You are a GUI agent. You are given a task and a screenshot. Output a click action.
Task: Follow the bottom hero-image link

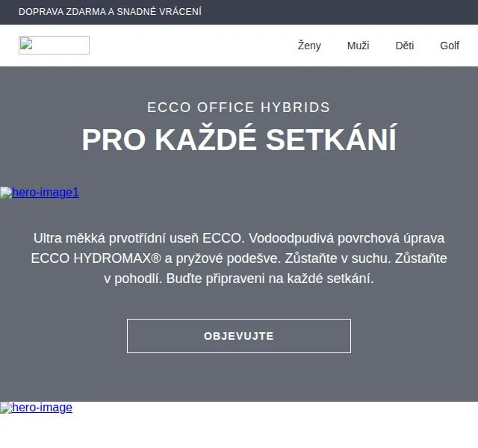[37, 408]
